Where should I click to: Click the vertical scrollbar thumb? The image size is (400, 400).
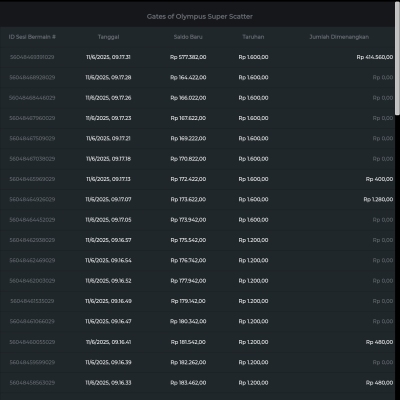pos(397,58)
